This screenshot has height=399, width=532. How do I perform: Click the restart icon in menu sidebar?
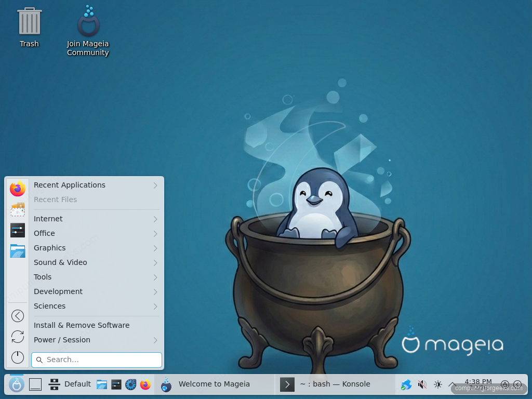pos(17,337)
